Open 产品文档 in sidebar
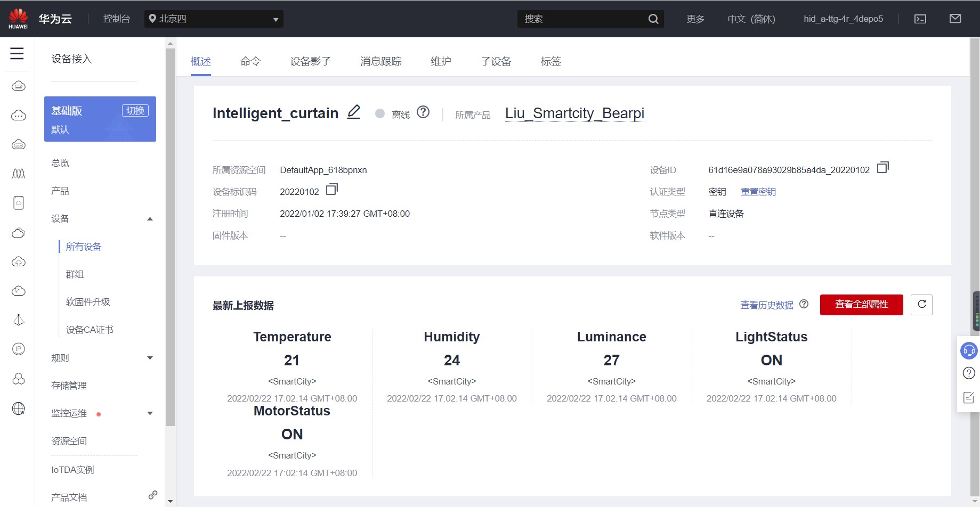980x507 pixels. [69, 497]
